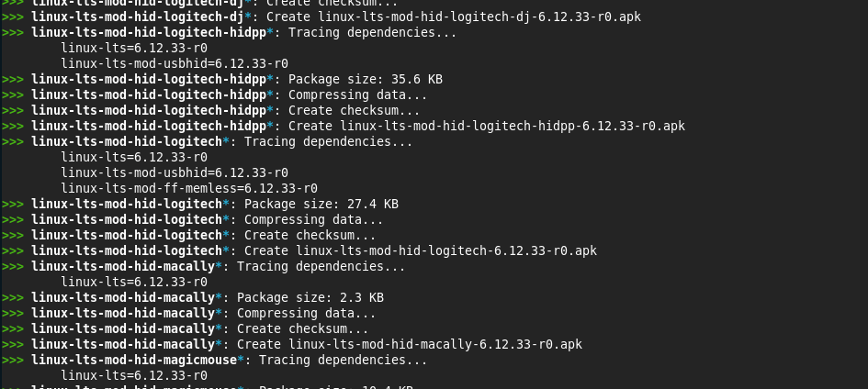This screenshot has height=389, width=868.
Task: Click the linux-lts dependency under the macally tracing line
Action: pos(134,282)
